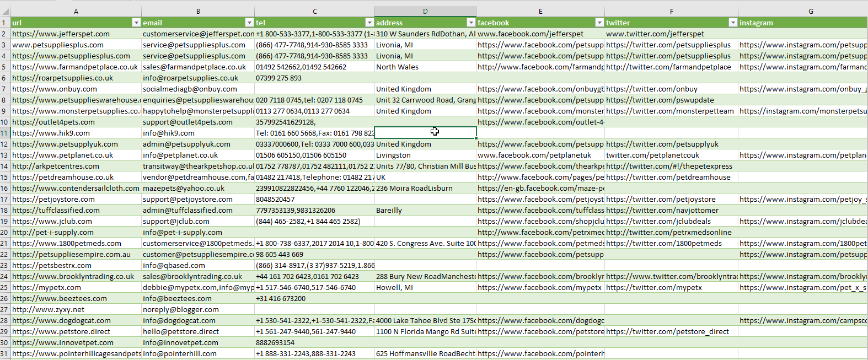Image resolution: width=868 pixels, height=360 pixels.
Task: Select the 8882693154 phone cell
Action: point(314,342)
